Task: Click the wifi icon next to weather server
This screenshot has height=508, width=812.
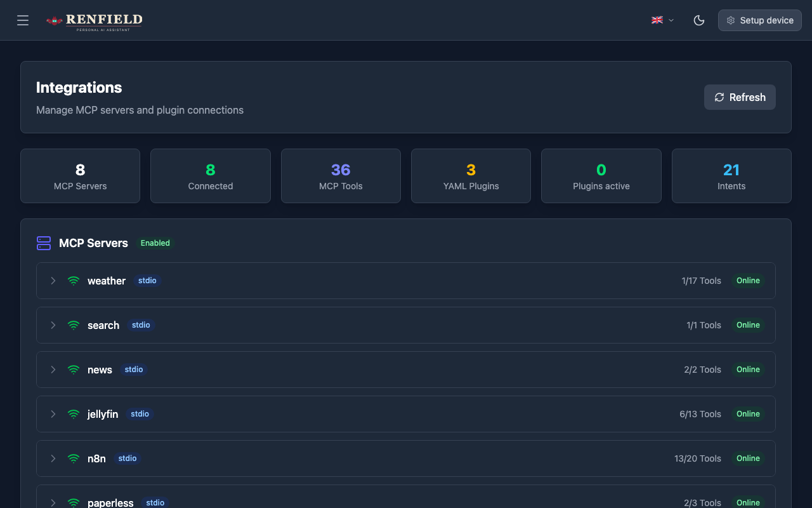Action: click(x=73, y=280)
